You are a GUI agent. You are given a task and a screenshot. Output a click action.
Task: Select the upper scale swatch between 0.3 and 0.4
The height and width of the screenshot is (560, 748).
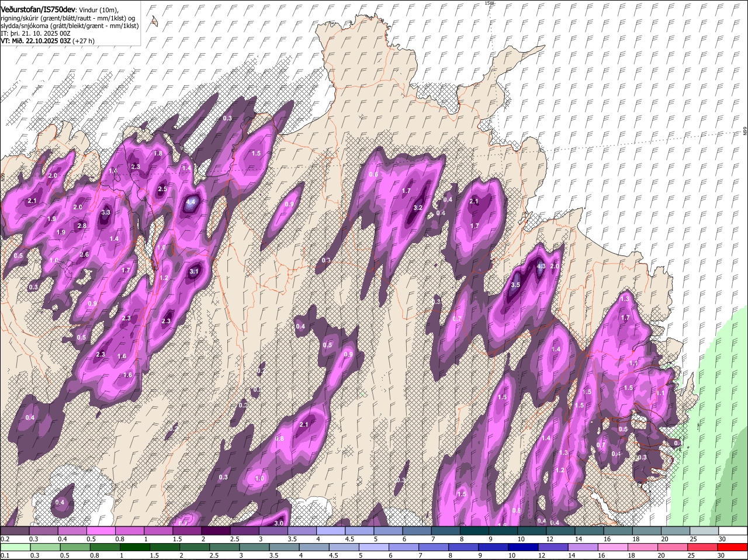[44, 531]
